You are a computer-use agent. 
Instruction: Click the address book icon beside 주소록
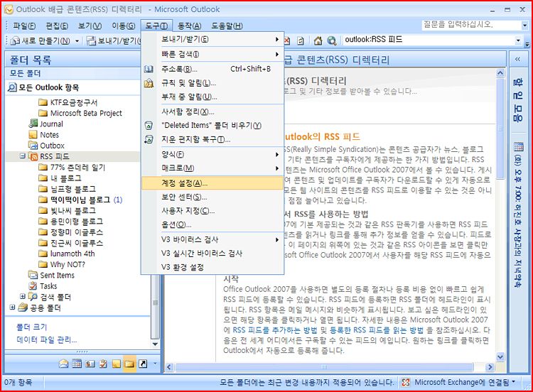tap(149, 69)
